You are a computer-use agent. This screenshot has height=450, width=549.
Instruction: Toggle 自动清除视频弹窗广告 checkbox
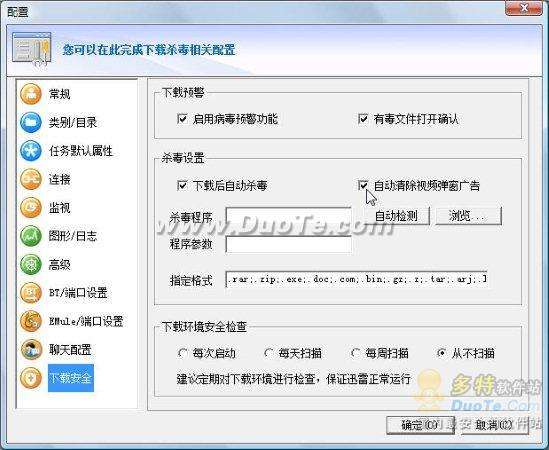tap(363, 185)
